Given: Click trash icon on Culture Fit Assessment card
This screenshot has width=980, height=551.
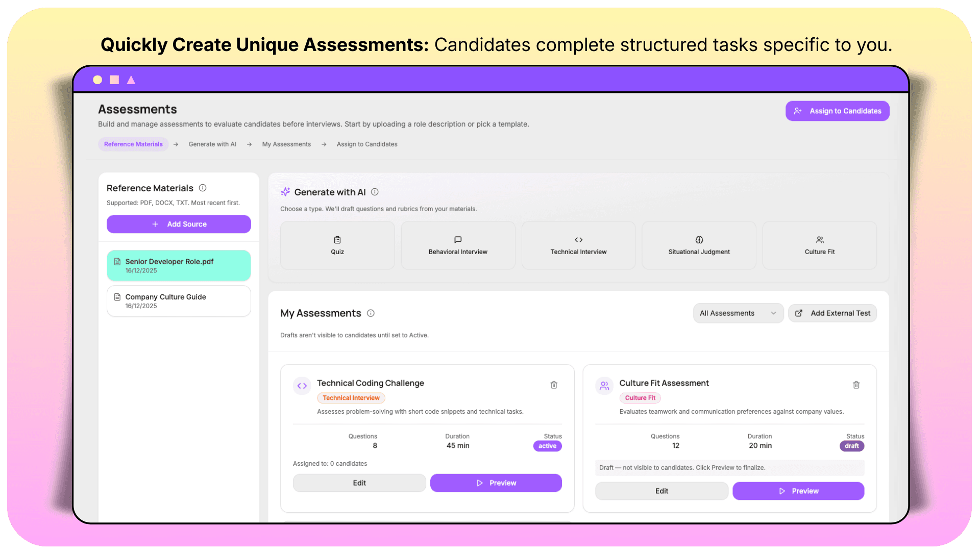Looking at the screenshot, I should point(856,385).
